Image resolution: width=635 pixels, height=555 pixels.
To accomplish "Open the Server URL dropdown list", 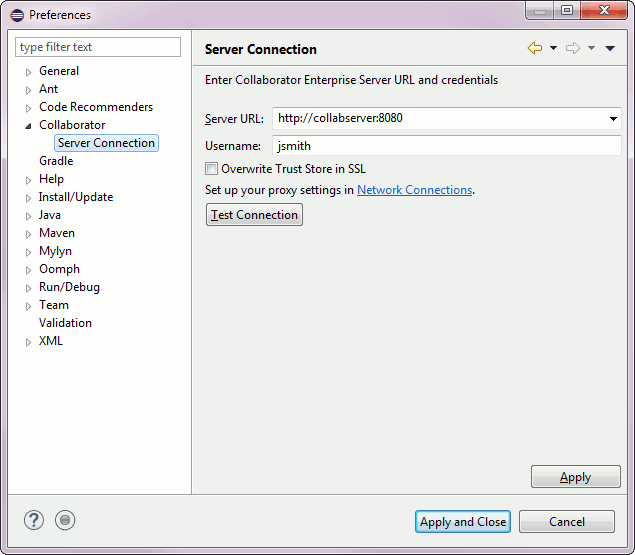I will [x=613, y=119].
